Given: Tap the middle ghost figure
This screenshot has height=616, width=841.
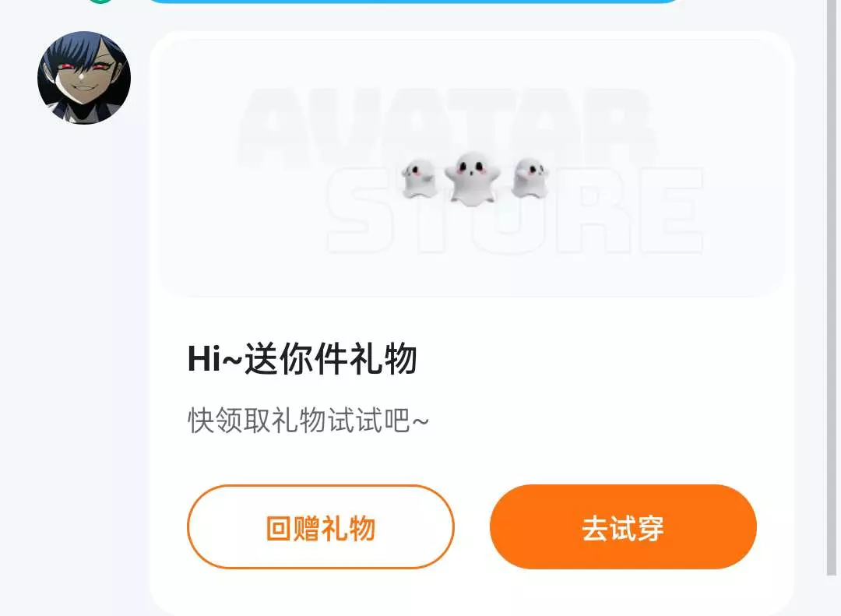Looking at the screenshot, I should point(472,178).
